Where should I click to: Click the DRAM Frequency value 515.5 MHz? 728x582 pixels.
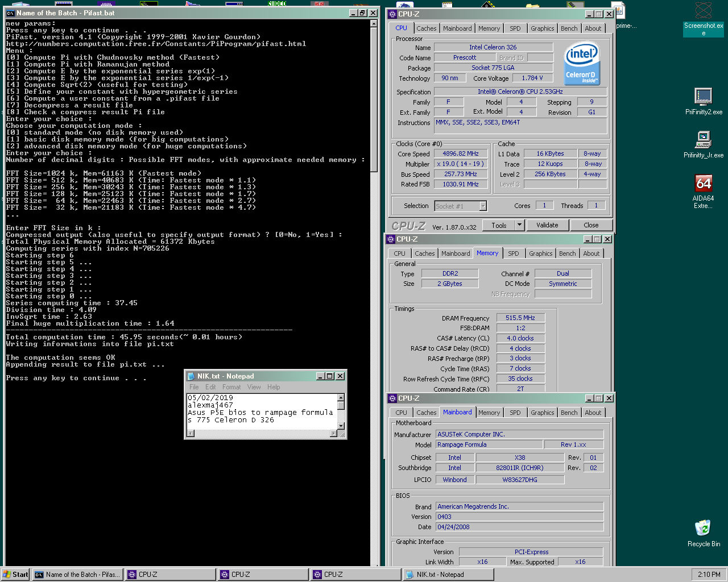(520, 318)
